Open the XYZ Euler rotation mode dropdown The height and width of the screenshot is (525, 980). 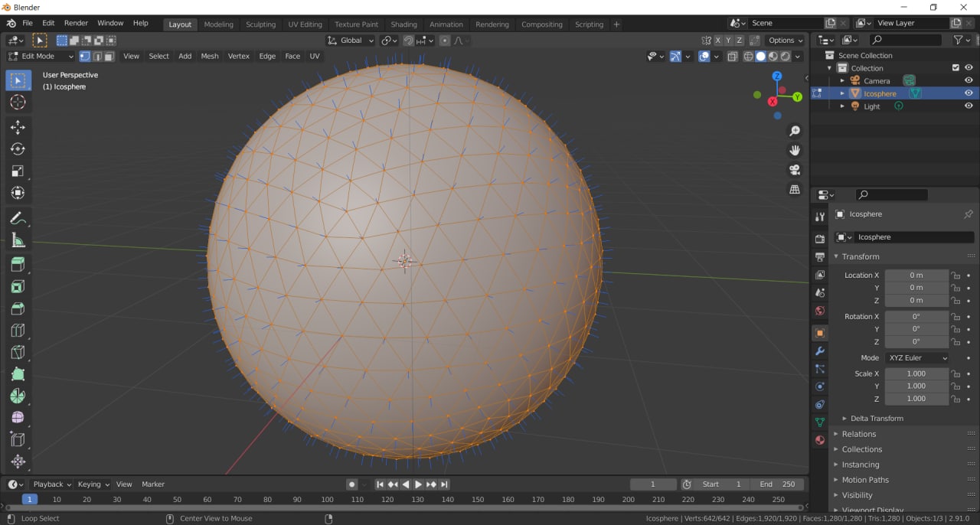(916, 358)
